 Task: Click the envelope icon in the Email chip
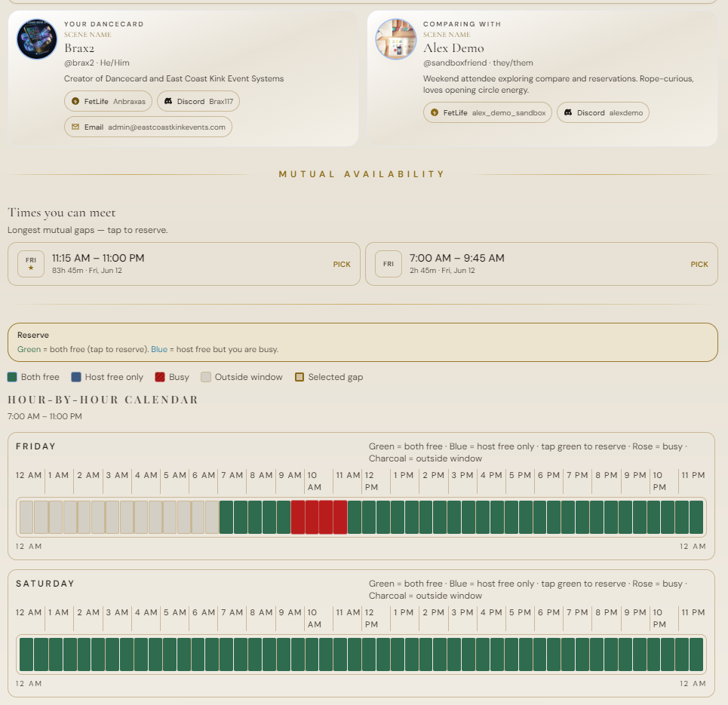pos(75,127)
